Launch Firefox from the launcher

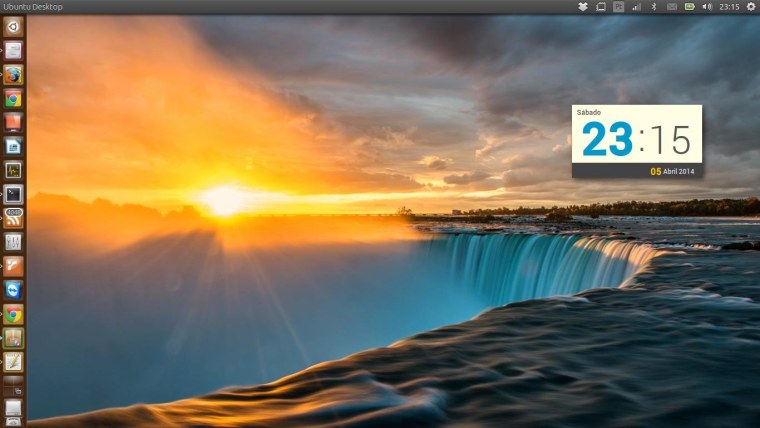(13, 74)
